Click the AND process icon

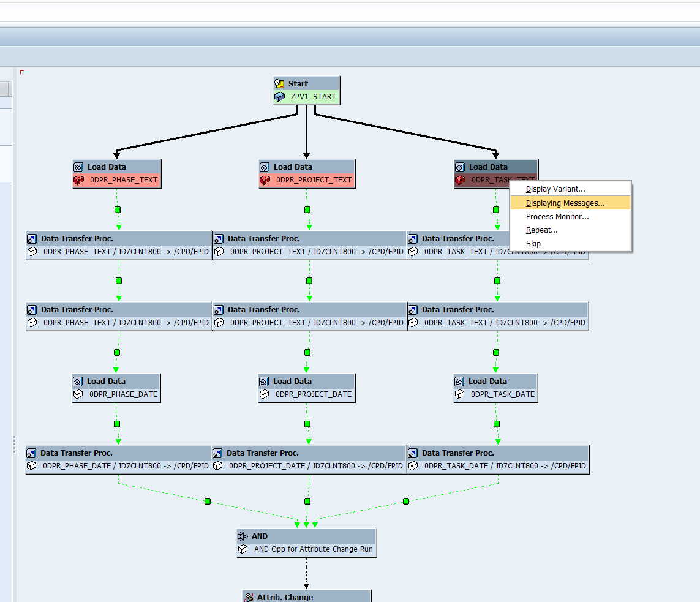coord(243,536)
